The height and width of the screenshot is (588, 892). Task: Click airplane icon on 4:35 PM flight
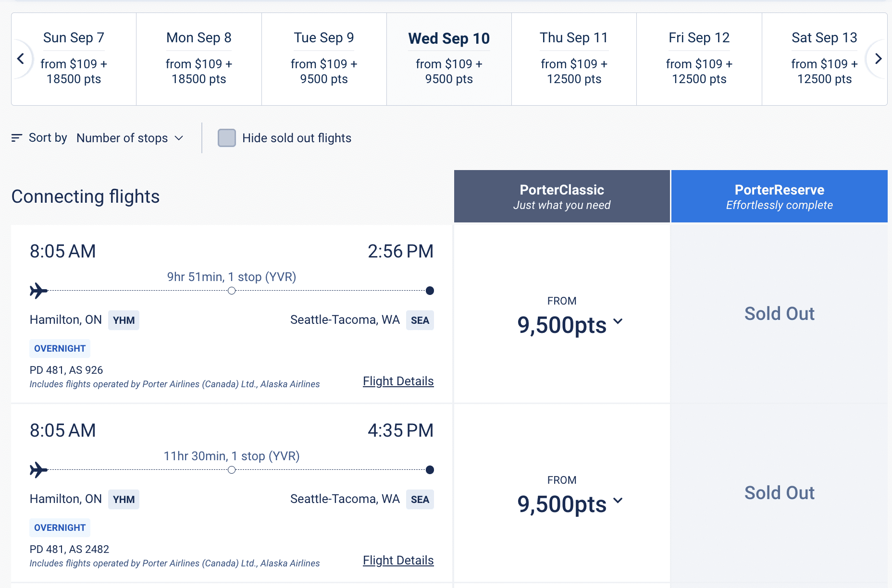tap(38, 470)
